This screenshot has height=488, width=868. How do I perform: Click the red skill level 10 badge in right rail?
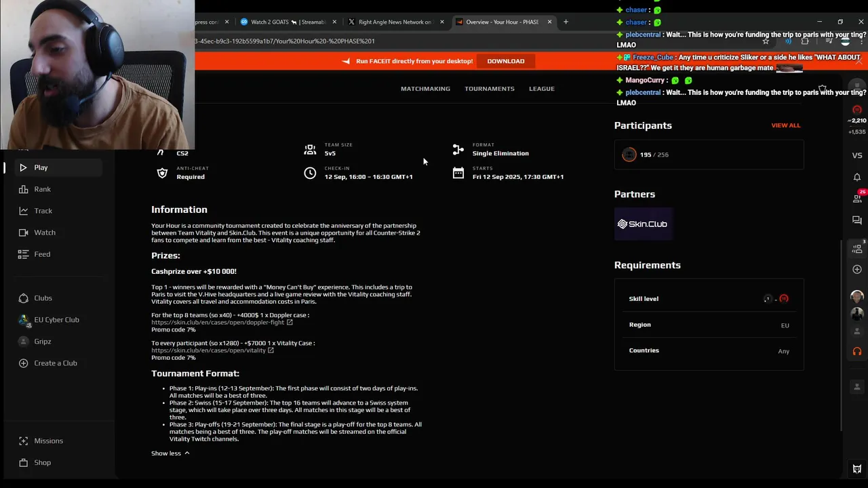pyautogui.click(x=857, y=110)
